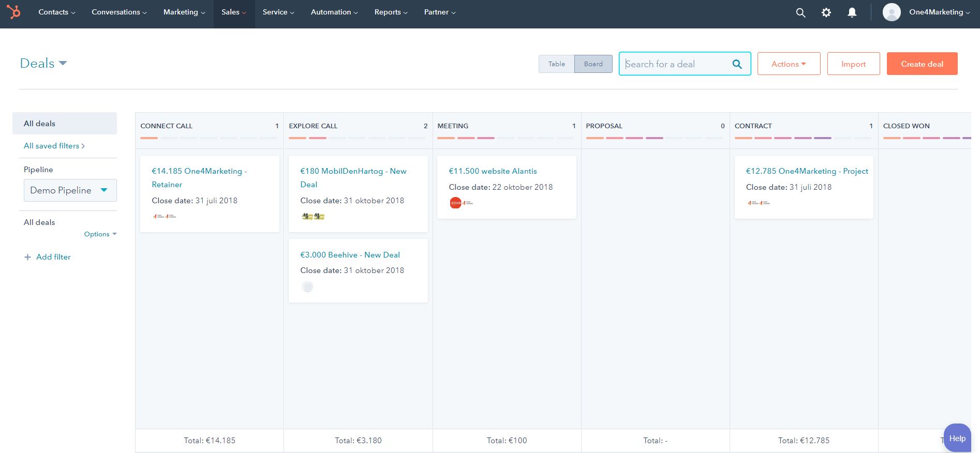The width and height of the screenshot is (980, 453).
Task: Open the Reports menu
Action: tap(391, 12)
